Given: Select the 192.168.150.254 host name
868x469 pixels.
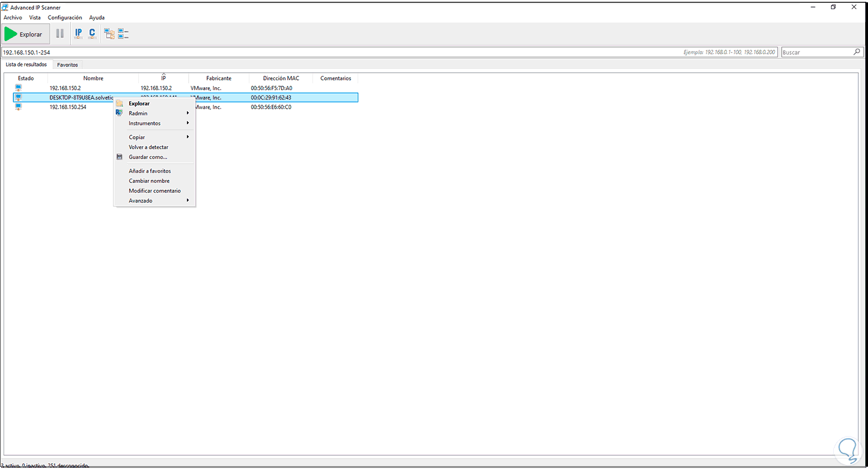Looking at the screenshot, I should click(x=68, y=107).
